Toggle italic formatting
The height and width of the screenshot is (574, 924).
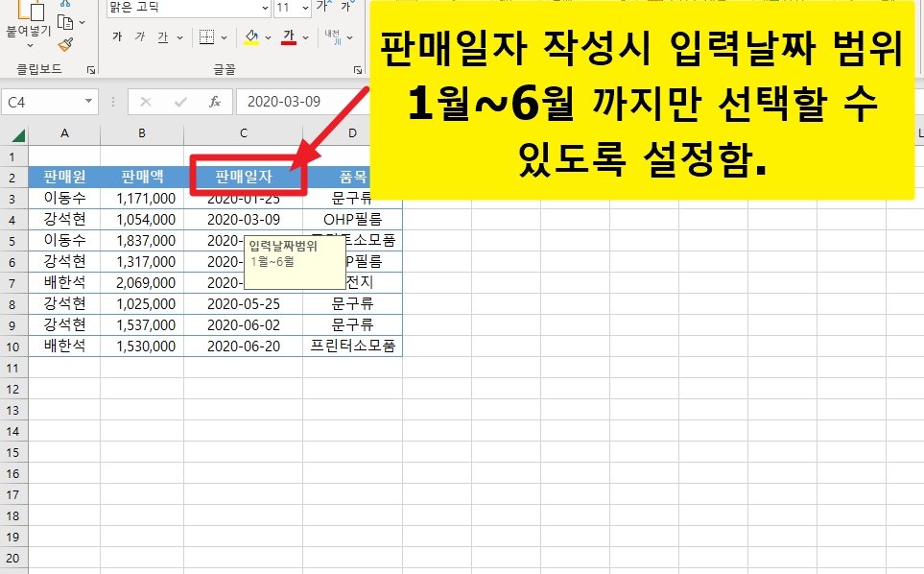pyautogui.click(x=139, y=38)
